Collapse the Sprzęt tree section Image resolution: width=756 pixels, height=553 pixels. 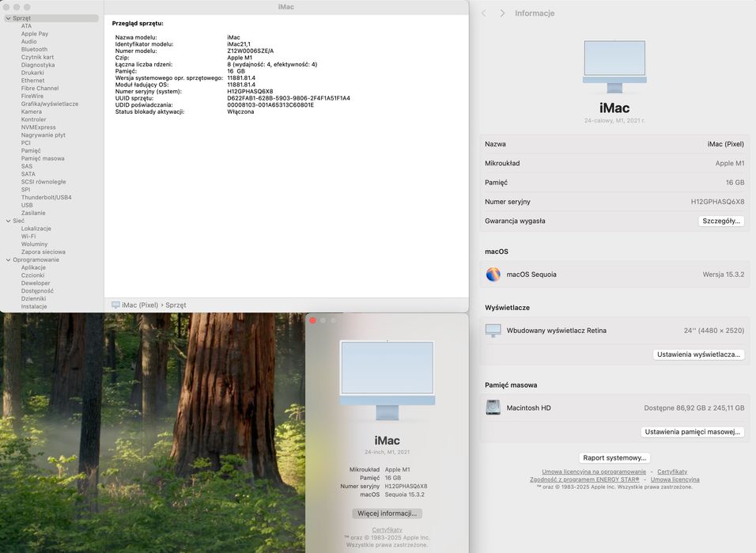pyautogui.click(x=8, y=18)
